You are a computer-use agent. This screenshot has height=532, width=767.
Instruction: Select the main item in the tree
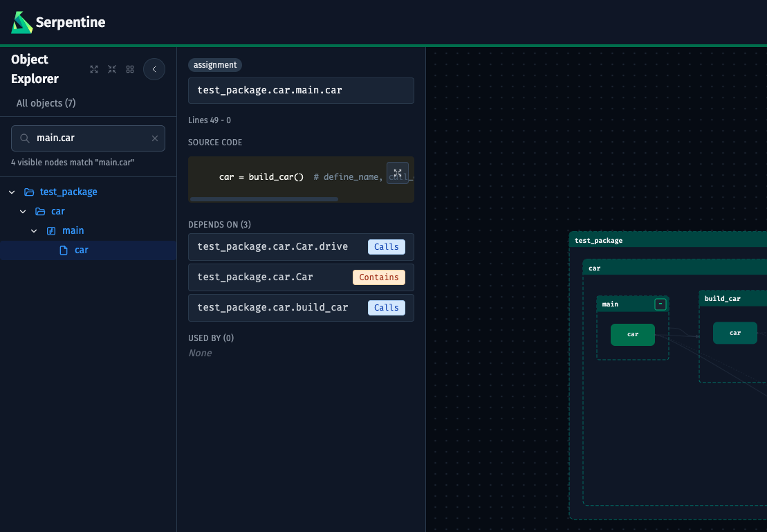73,230
